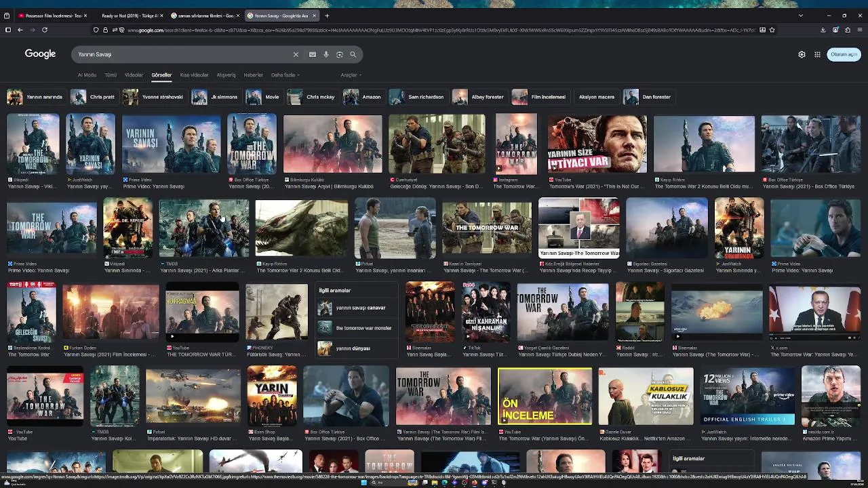The image size is (868, 488).
Task: Filter by the Film incelemesi chip
Action: pos(540,97)
